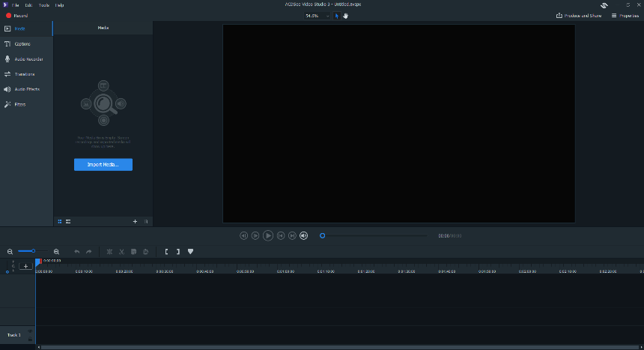Image resolution: width=644 pixels, height=350 pixels.
Task: Open the Tools menu
Action: (43, 5)
